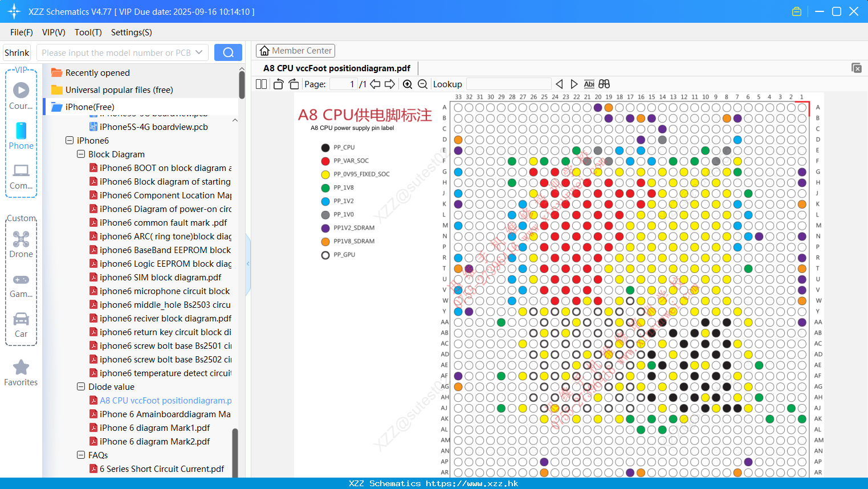Screen dimensions: 868x489
Task: Click the blue search button
Action: point(228,52)
